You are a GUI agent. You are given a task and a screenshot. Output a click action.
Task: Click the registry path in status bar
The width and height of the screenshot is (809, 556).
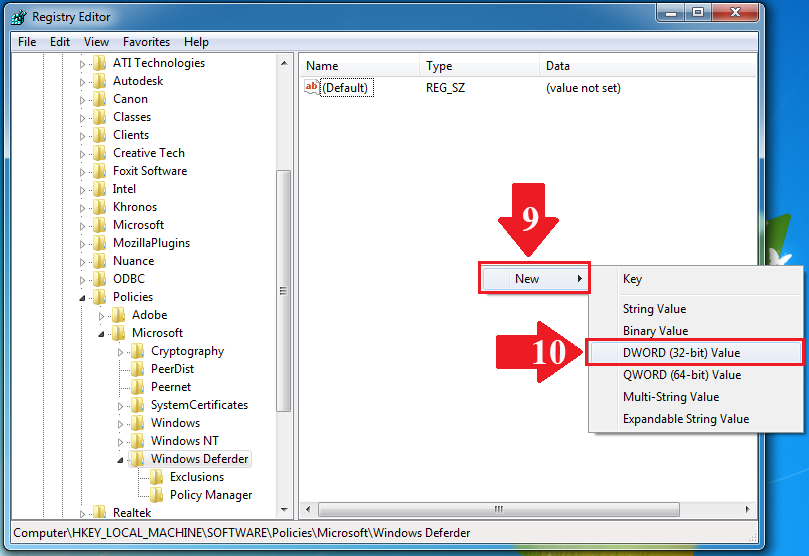[x=241, y=533]
